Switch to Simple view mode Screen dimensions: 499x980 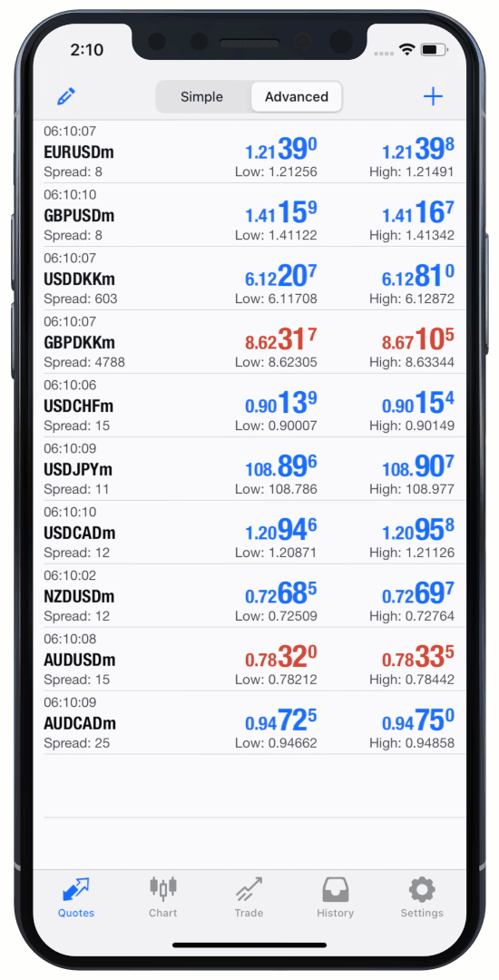201,97
